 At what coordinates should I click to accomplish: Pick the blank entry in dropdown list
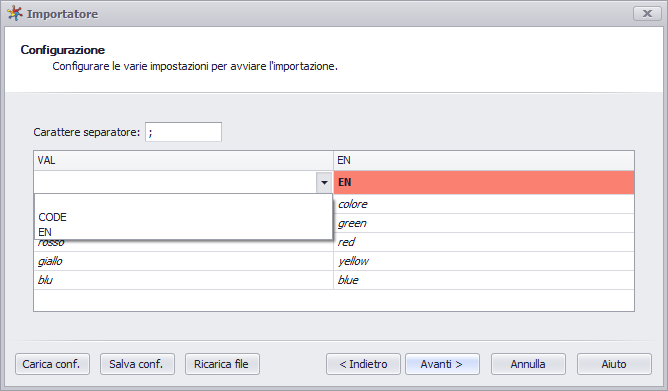tap(183, 202)
